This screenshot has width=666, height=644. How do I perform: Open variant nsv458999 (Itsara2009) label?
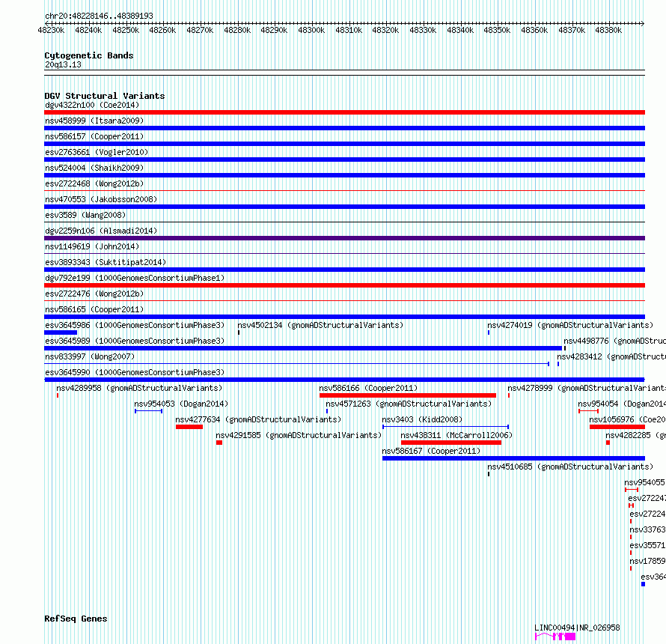coord(94,121)
